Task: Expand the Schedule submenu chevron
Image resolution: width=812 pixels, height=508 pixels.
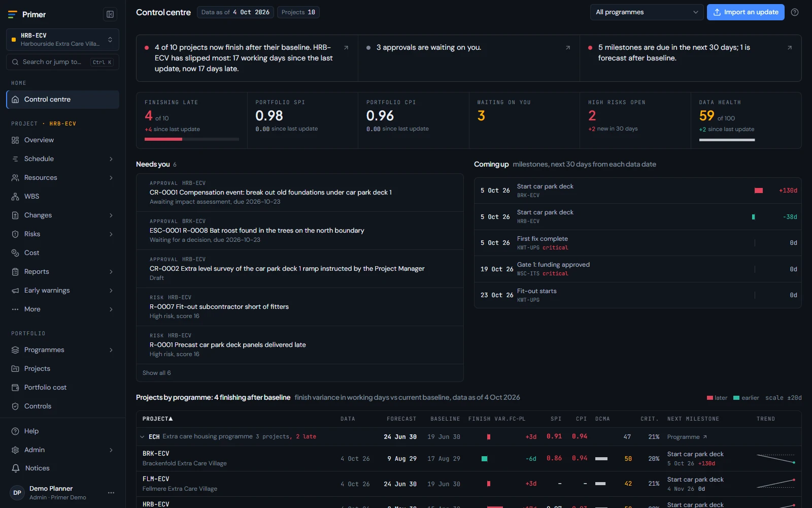Action: [x=111, y=159]
